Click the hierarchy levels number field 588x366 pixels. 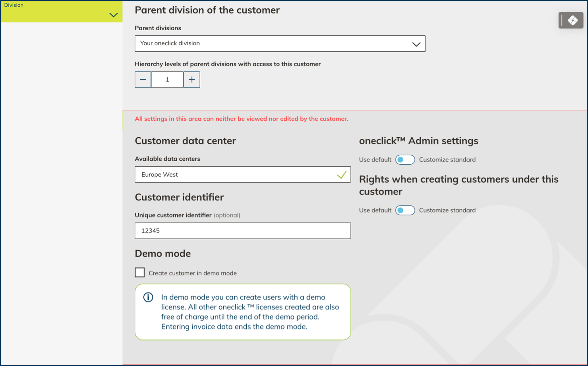pos(167,80)
